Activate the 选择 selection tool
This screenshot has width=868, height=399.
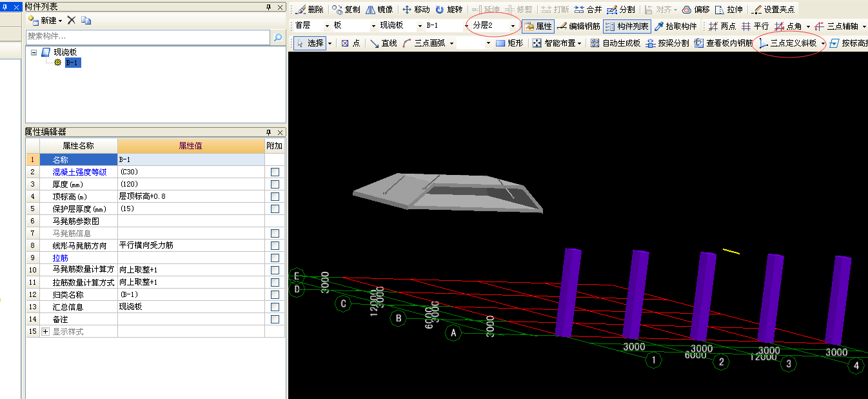click(310, 43)
